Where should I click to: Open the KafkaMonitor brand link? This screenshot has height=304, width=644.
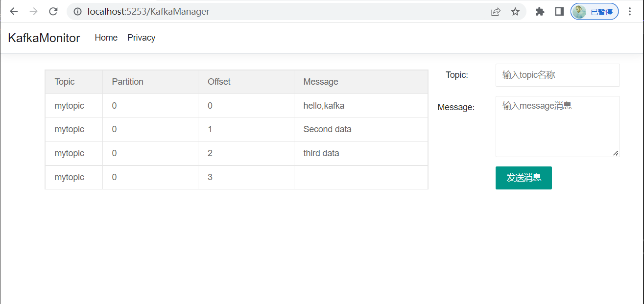coord(44,38)
